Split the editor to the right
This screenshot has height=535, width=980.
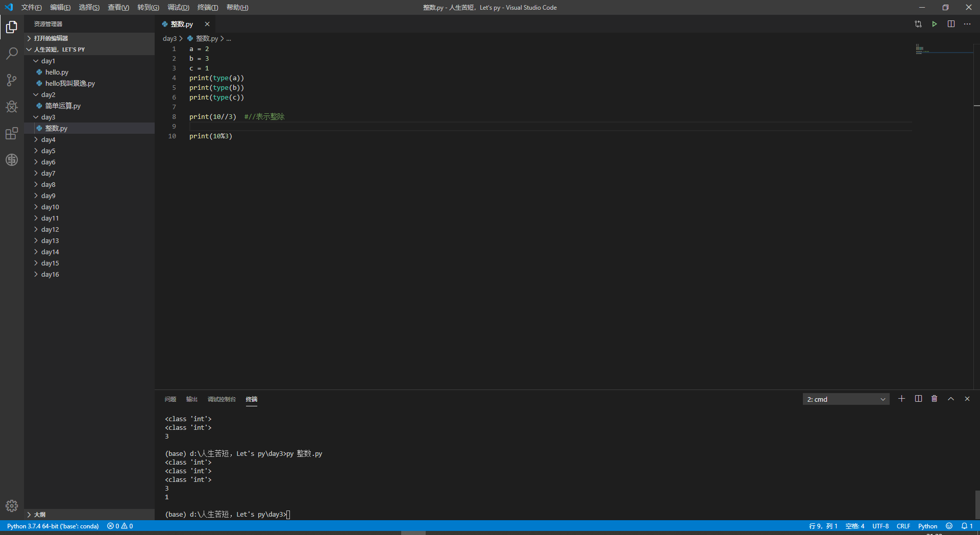[951, 24]
